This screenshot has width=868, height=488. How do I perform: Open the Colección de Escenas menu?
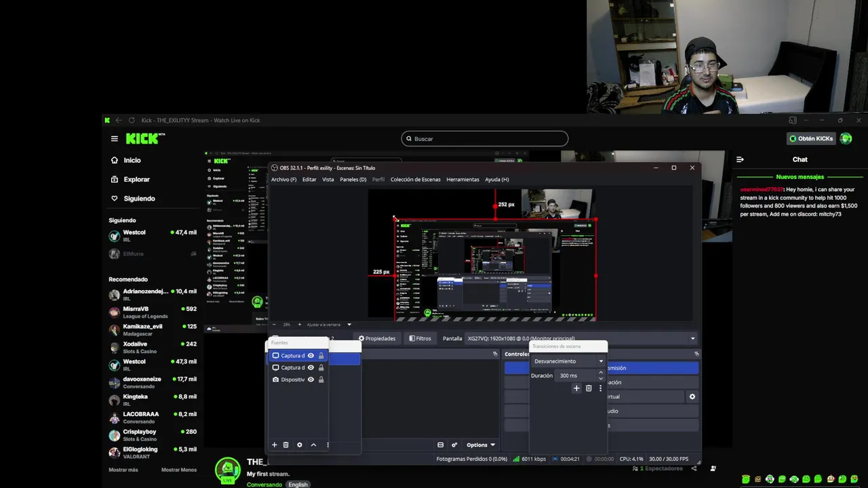[415, 179]
